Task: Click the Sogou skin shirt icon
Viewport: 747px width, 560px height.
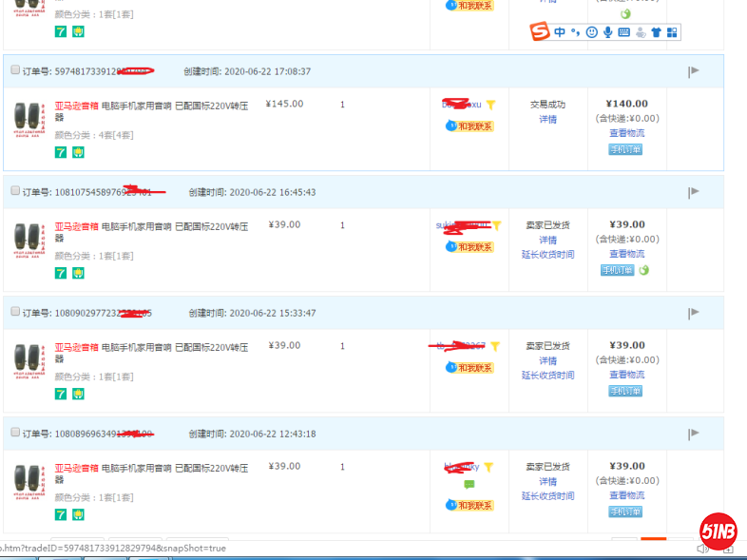Action: coord(656,32)
